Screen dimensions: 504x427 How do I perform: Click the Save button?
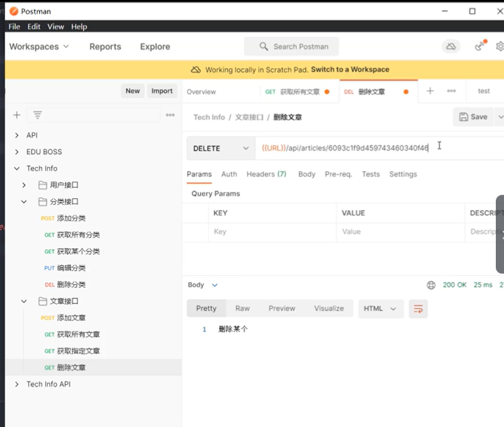pos(473,117)
